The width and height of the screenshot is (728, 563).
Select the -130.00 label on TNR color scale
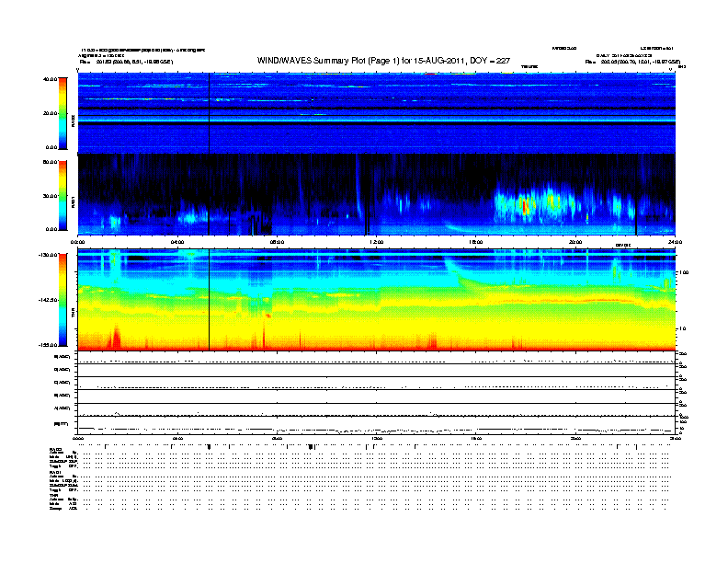(x=48, y=255)
